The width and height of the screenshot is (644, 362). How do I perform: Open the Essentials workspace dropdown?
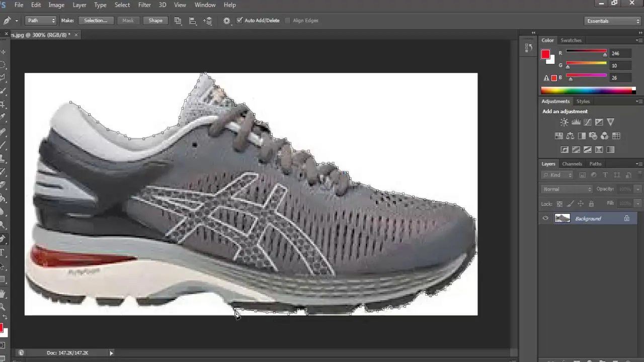pyautogui.click(x=613, y=21)
